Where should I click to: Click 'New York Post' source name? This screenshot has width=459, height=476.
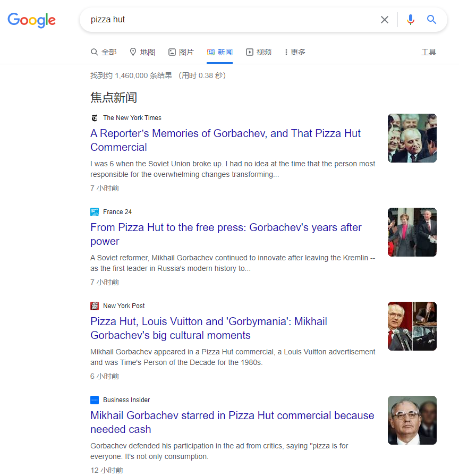(124, 306)
